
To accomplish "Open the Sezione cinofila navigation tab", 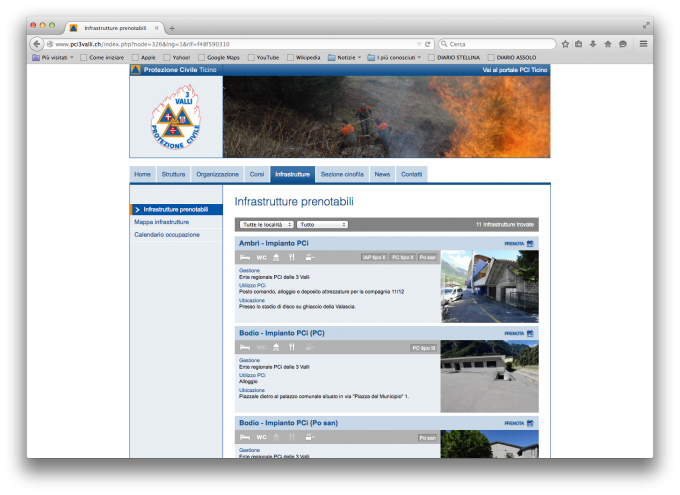I will pos(342,174).
